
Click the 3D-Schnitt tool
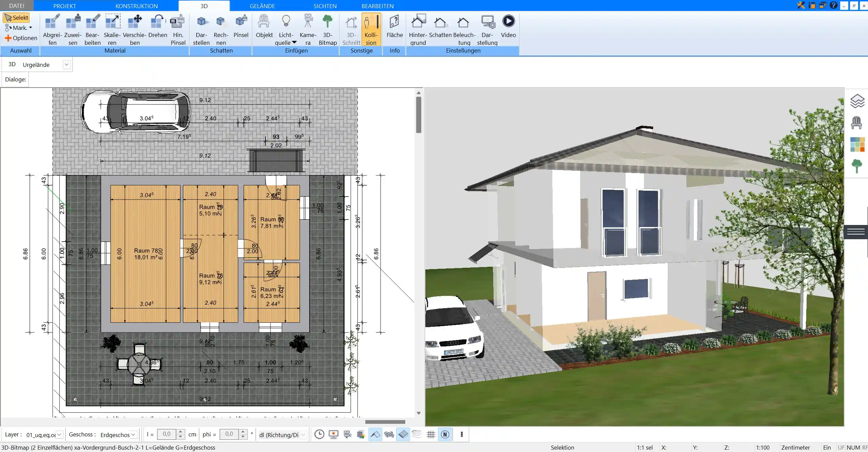351,30
